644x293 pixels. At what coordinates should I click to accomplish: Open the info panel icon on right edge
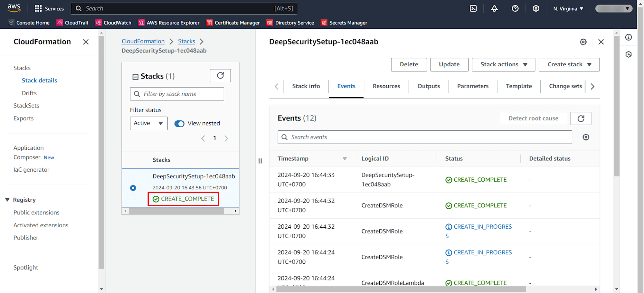click(x=629, y=37)
